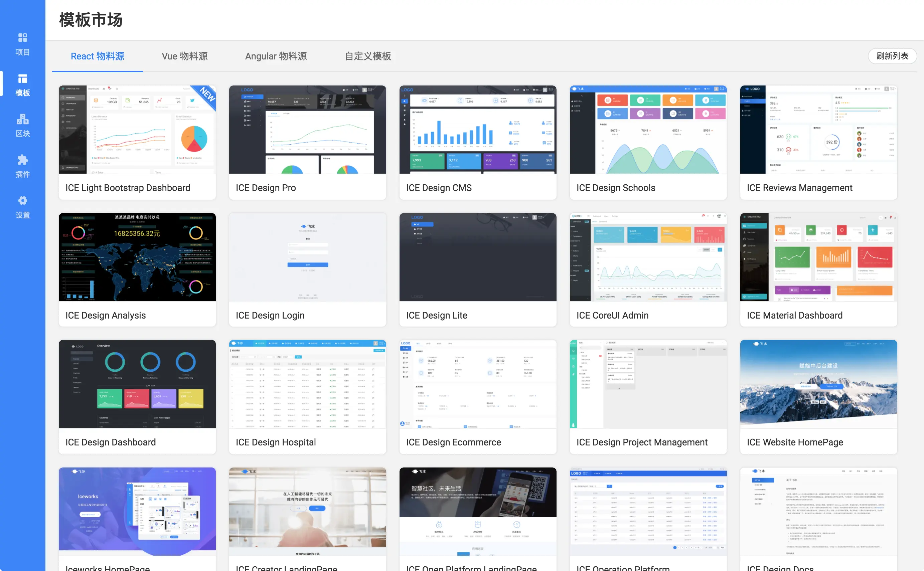The width and height of the screenshot is (924, 571).
Task: Open the ICE Design Hospital template card
Action: pyautogui.click(x=307, y=384)
